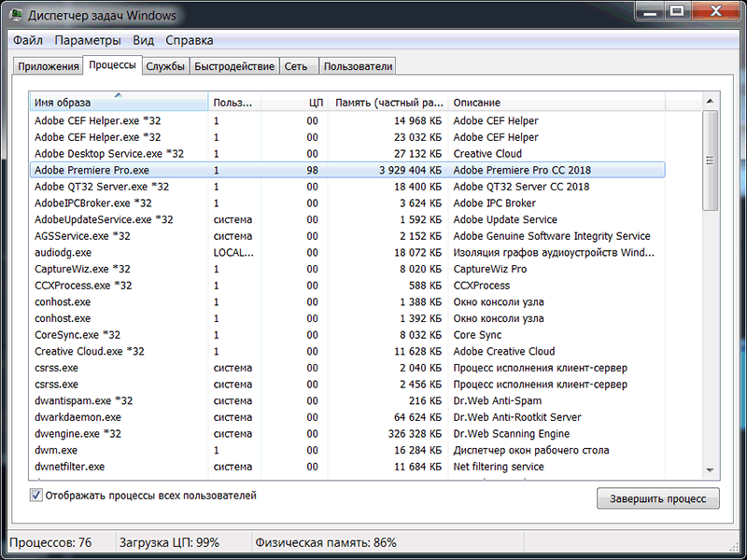Click the Adobe Update Service description
This screenshot has width=747, height=560.
(505, 219)
